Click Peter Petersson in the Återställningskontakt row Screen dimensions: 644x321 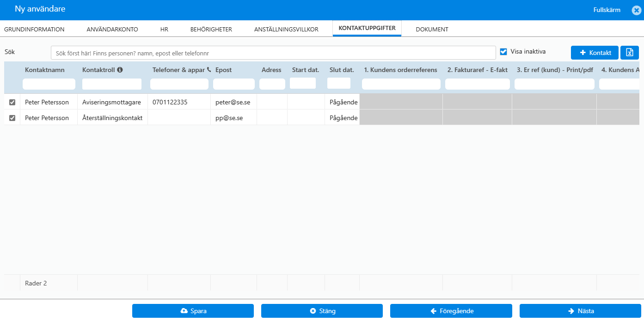pyautogui.click(x=47, y=118)
